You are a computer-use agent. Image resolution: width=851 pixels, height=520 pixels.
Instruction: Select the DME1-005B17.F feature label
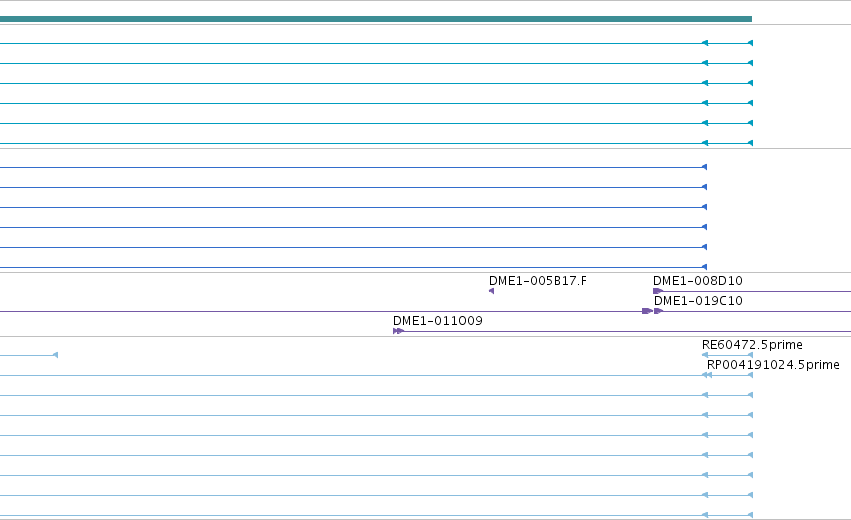(537, 281)
